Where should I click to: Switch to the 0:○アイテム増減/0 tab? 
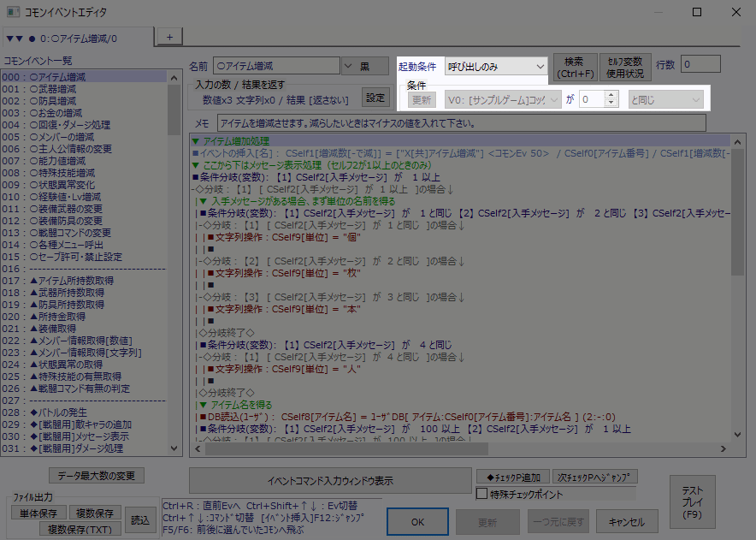[x=78, y=39]
